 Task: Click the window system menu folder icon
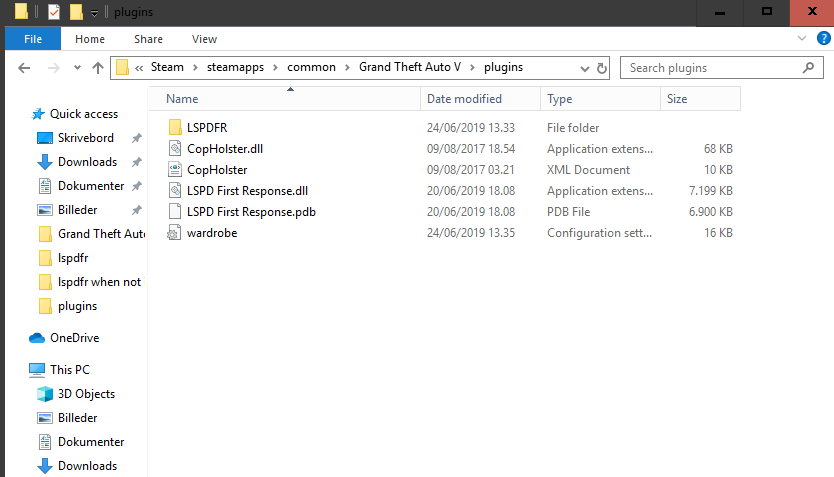pos(21,11)
